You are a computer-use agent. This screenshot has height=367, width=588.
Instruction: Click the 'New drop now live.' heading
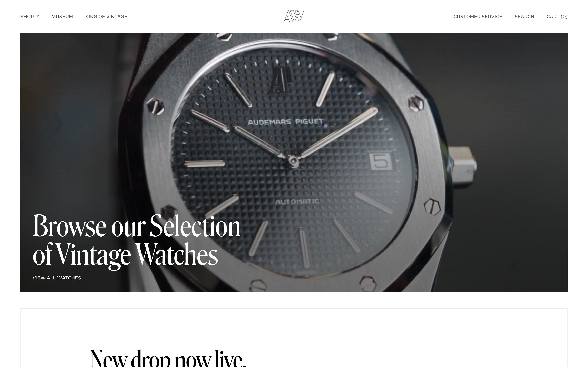[x=168, y=358]
